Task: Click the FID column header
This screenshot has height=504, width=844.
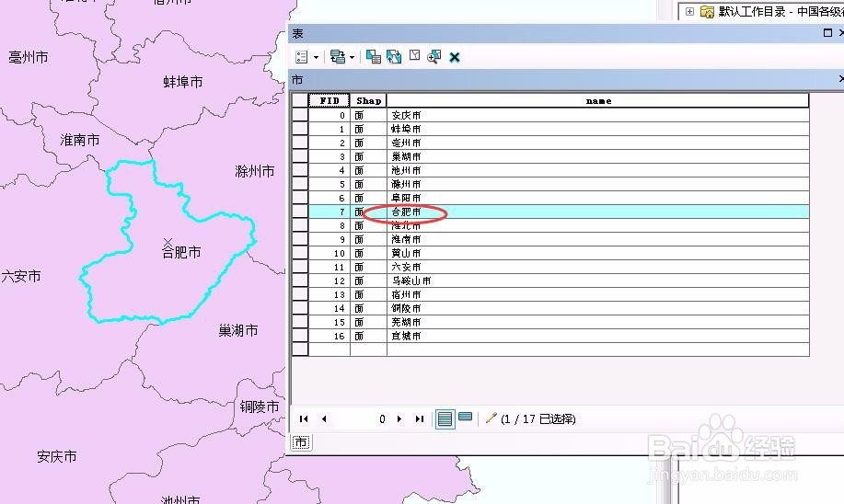Action: click(329, 100)
